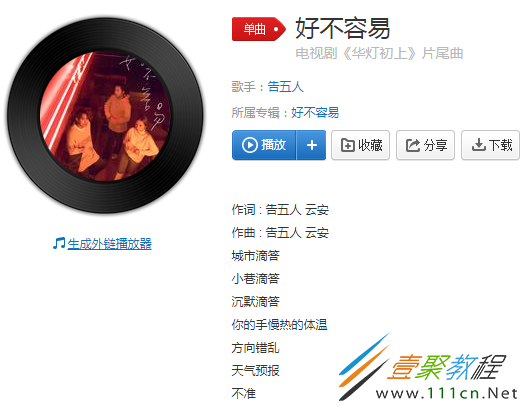Image resolution: width=522 pixels, height=406 pixels.
Task: Add song to playlist with plus icon
Action: (x=311, y=145)
